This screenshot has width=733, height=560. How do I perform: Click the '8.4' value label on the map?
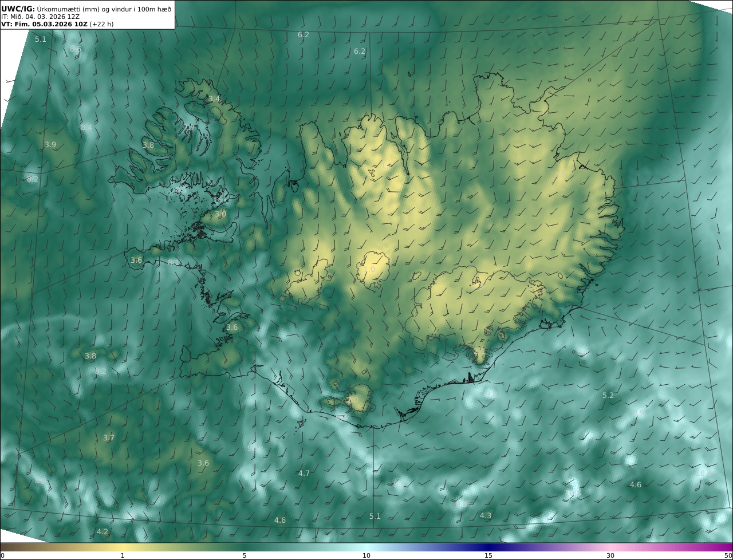tap(86, 128)
